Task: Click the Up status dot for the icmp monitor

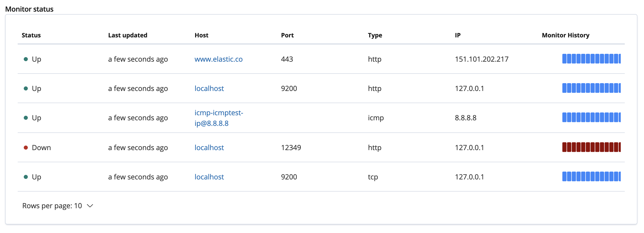Action: point(26,118)
